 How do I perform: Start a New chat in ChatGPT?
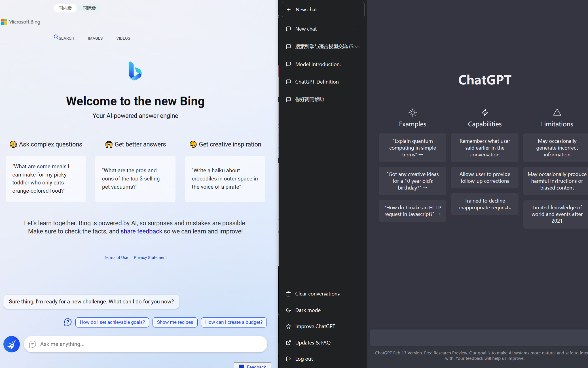(x=323, y=10)
